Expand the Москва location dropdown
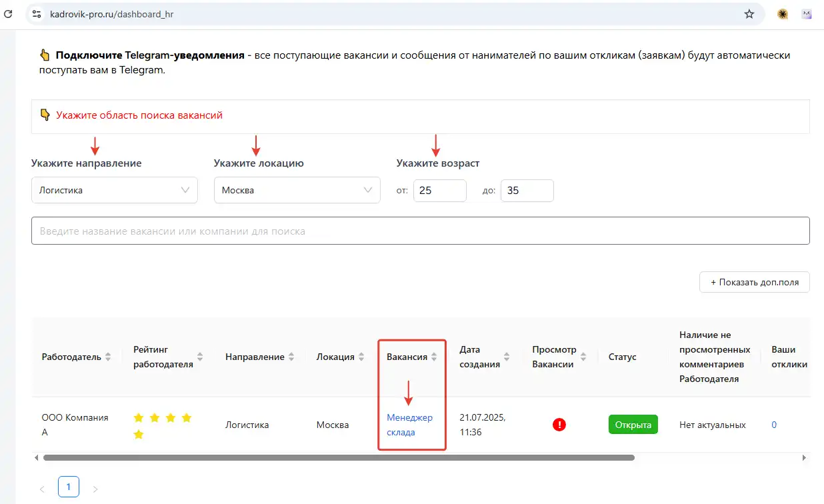Screen dimensions: 824x504 (297, 190)
